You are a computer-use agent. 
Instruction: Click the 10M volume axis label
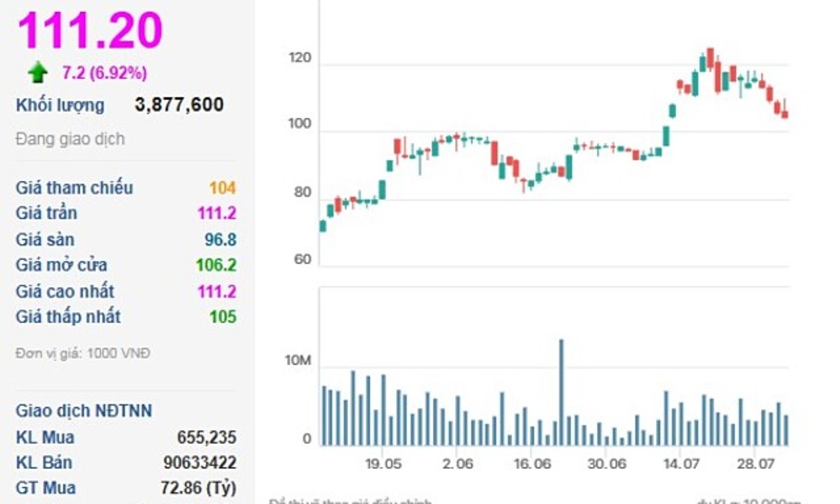[298, 362]
